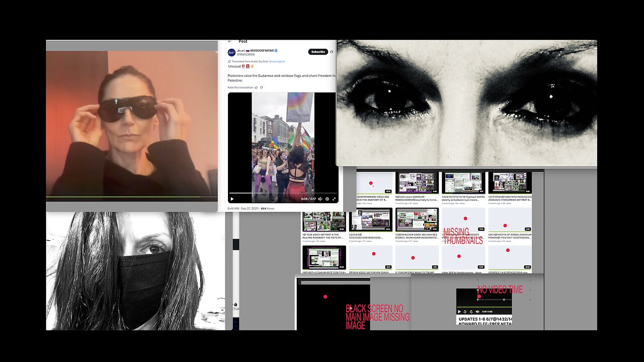This screenshot has height=362, width=644.
Task: Open protest video settings gear
Action: pos(327,199)
